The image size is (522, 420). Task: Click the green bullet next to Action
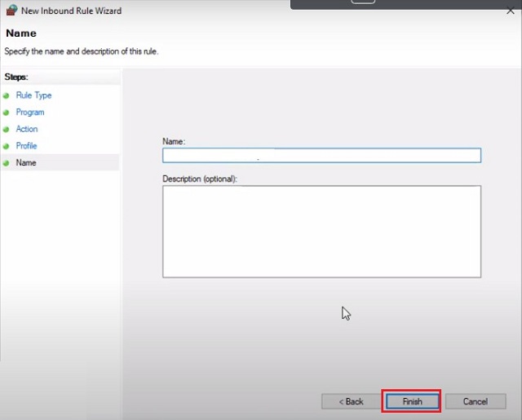(6, 130)
